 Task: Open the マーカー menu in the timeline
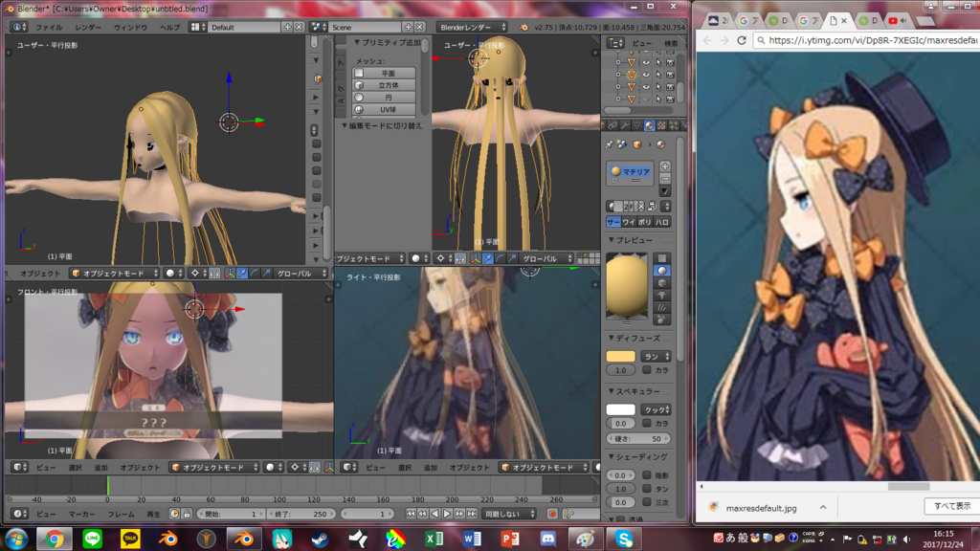pos(82,514)
